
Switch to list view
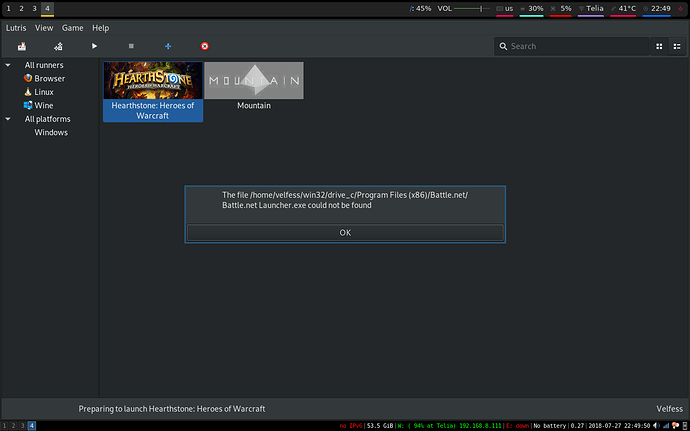coord(677,46)
